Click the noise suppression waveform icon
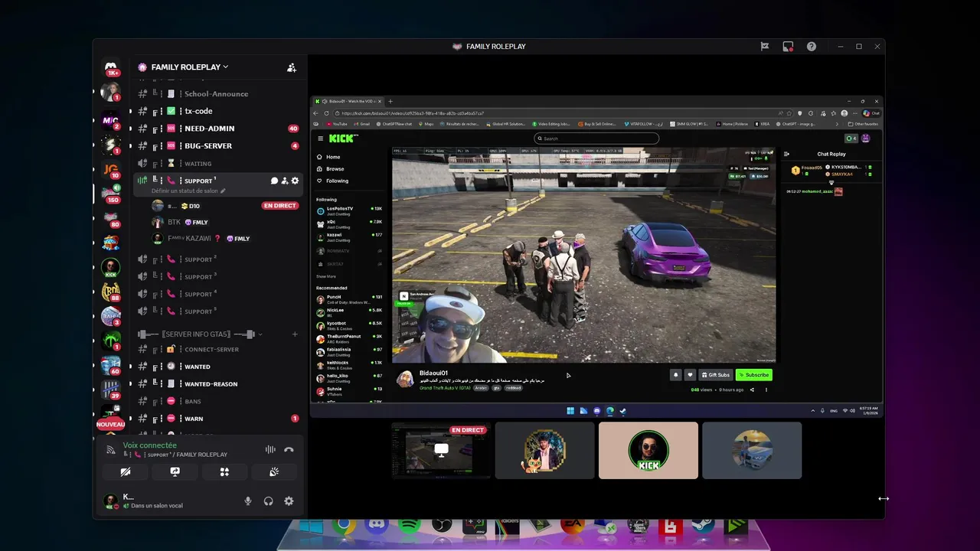This screenshot has width=980, height=551. pyautogui.click(x=270, y=450)
